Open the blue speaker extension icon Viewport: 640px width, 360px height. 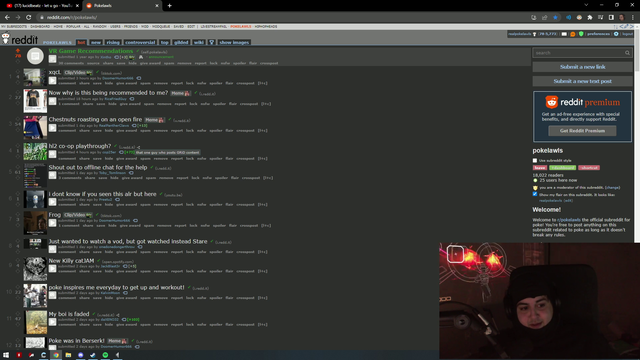pyautogui.click(x=568, y=18)
